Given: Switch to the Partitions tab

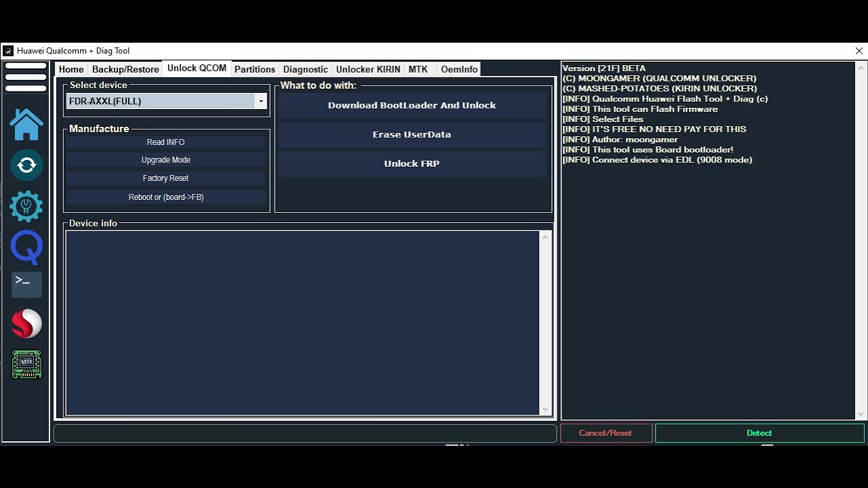Looking at the screenshot, I should (255, 69).
